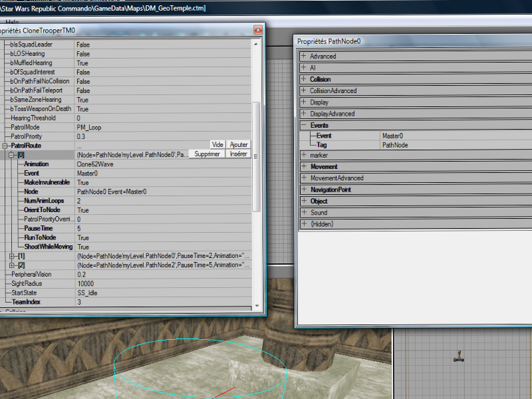Expand the {Hidden} category
532x399 pixels.
point(304,224)
